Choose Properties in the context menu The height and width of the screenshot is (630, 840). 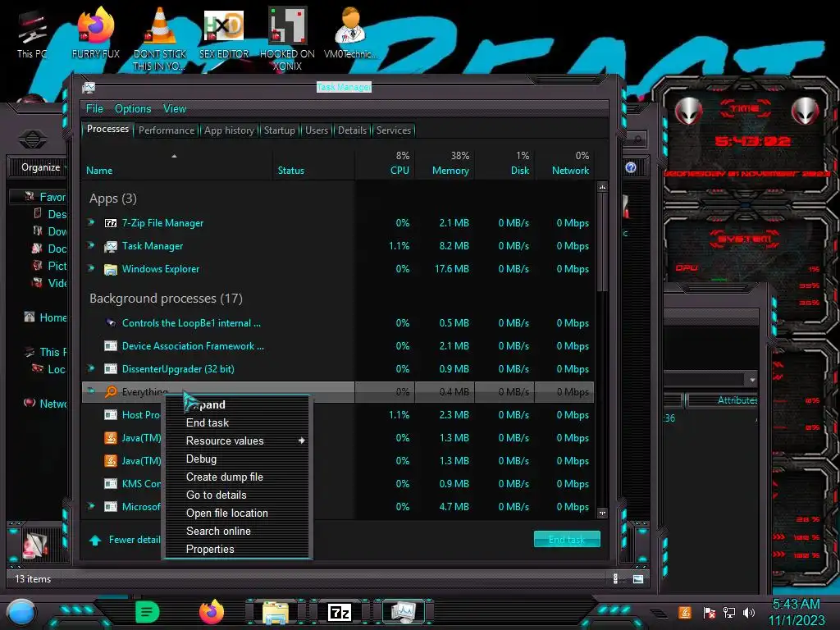pos(237,549)
